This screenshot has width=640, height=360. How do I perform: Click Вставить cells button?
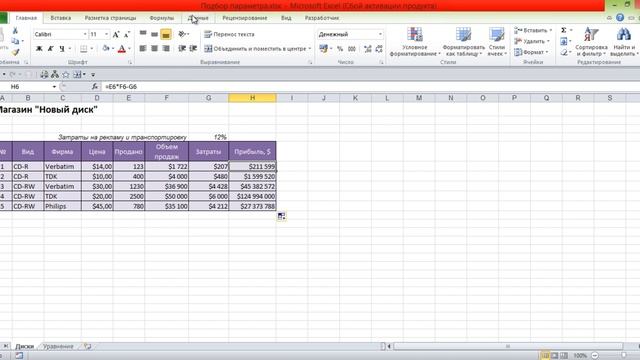[x=533, y=31]
